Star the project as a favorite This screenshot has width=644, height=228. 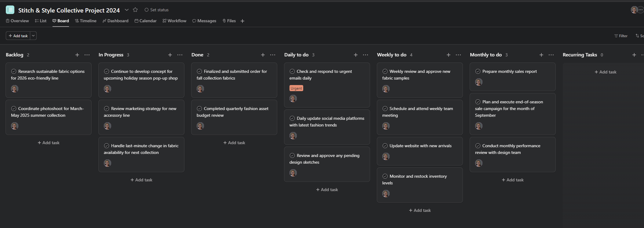[135, 10]
